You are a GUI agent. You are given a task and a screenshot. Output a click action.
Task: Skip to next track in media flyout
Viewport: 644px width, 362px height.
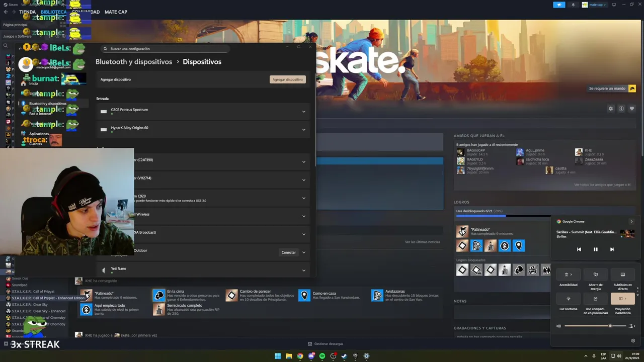612,249
